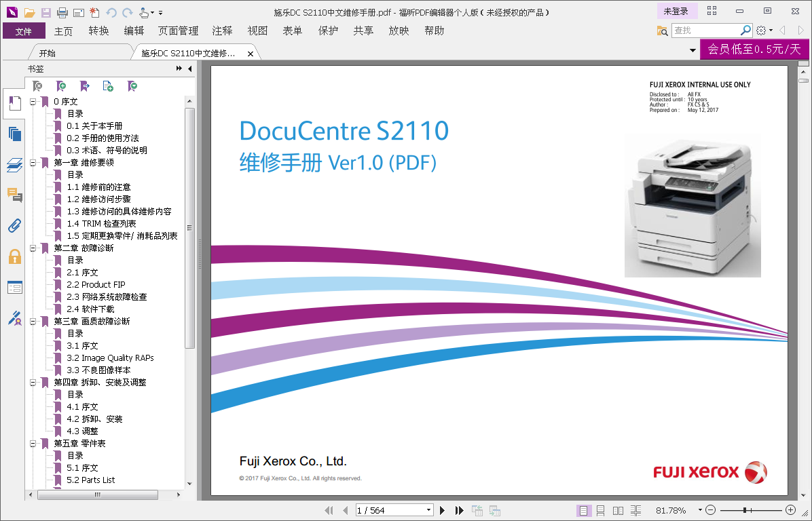Go to the next page arrow
Image resolution: width=812 pixels, height=521 pixels.
coord(442,510)
